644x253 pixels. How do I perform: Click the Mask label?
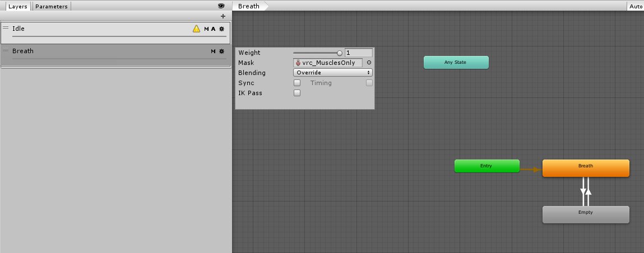click(246, 63)
